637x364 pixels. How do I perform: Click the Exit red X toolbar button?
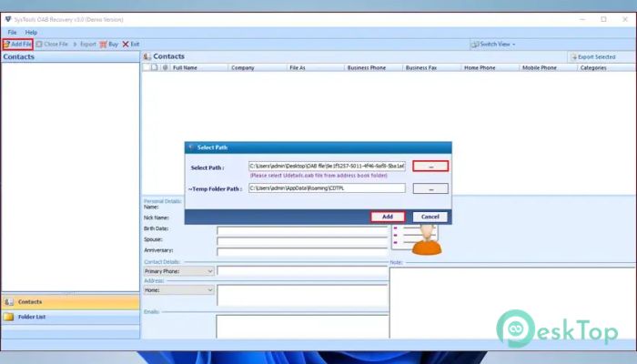[131, 44]
